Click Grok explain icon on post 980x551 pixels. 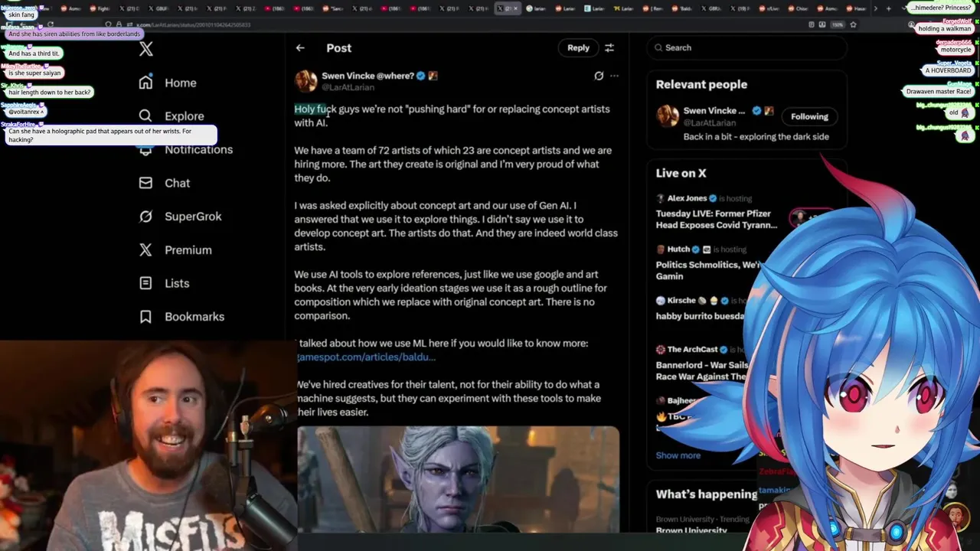tap(599, 76)
